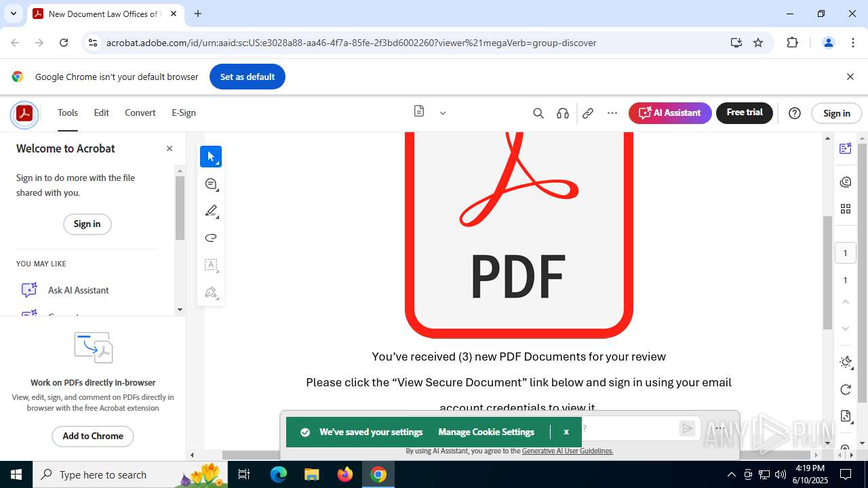The width and height of the screenshot is (868, 488).
Task: Copy share link with the link icon
Action: [588, 113]
